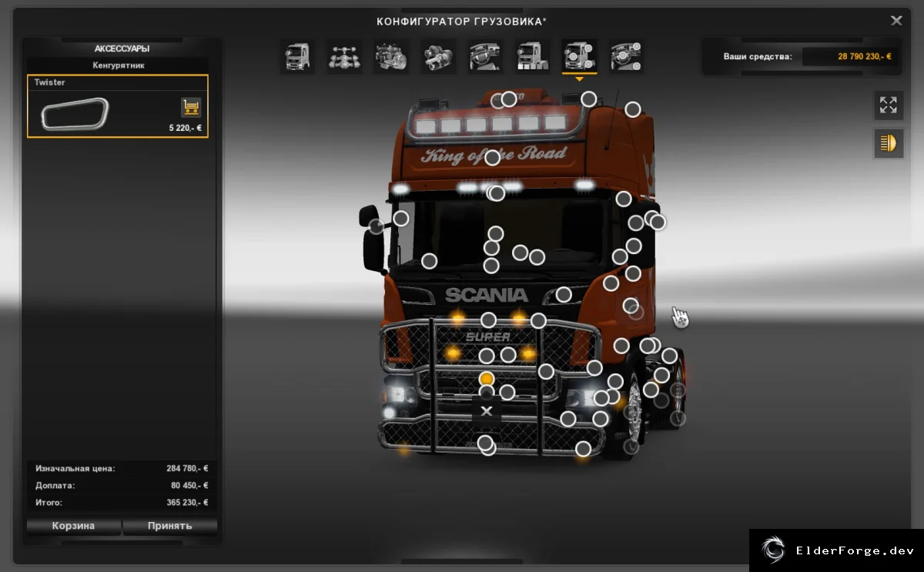The width and height of the screenshot is (924, 572).
Task: Click the Кенгурятник category header
Action: click(119, 65)
